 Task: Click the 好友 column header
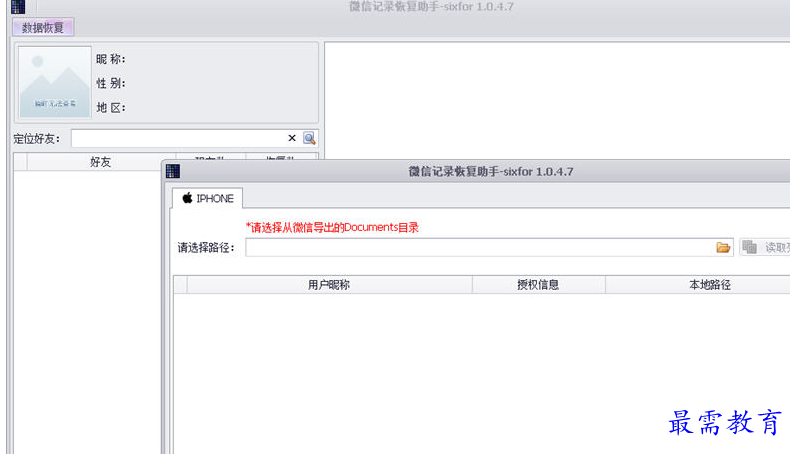click(x=101, y=162)
